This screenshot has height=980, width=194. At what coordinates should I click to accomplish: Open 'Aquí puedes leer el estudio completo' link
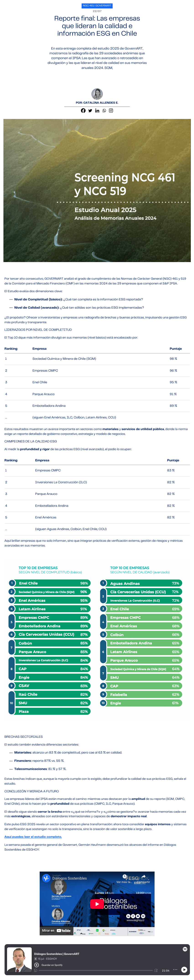pos(33,837)
